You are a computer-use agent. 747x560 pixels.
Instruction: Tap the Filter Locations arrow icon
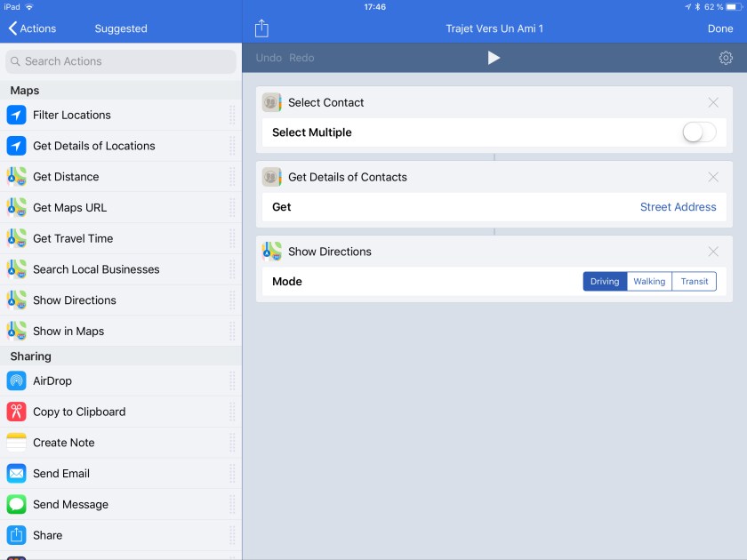pyautogui.click(x=17, y=115)
